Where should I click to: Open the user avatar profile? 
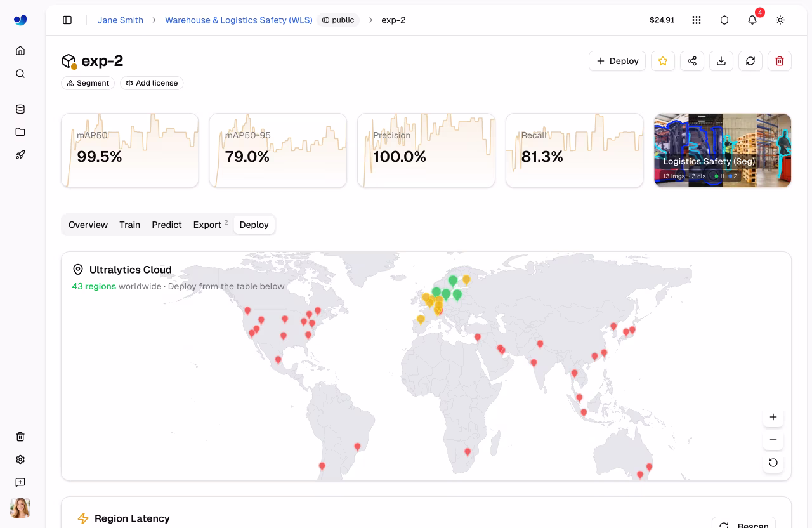(x=20, y=508)
